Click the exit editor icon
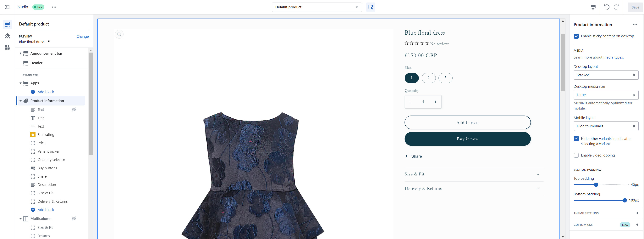The width and height of the screenshot is (644, 239). (7, 7)
